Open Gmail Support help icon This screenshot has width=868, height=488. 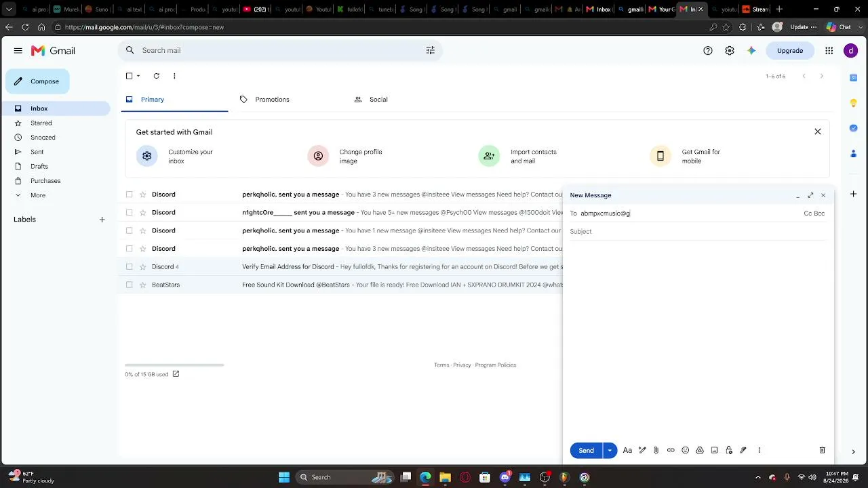708,51
